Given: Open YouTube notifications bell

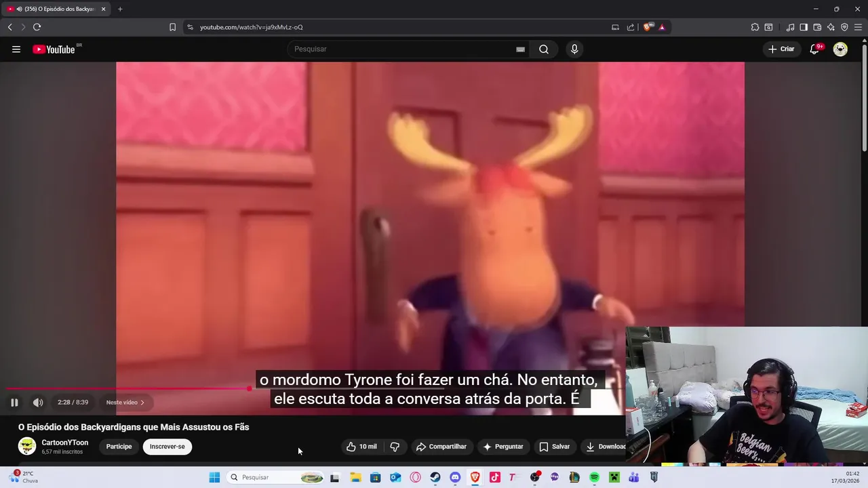Looking at the screenshot, I should pos(815,49).
